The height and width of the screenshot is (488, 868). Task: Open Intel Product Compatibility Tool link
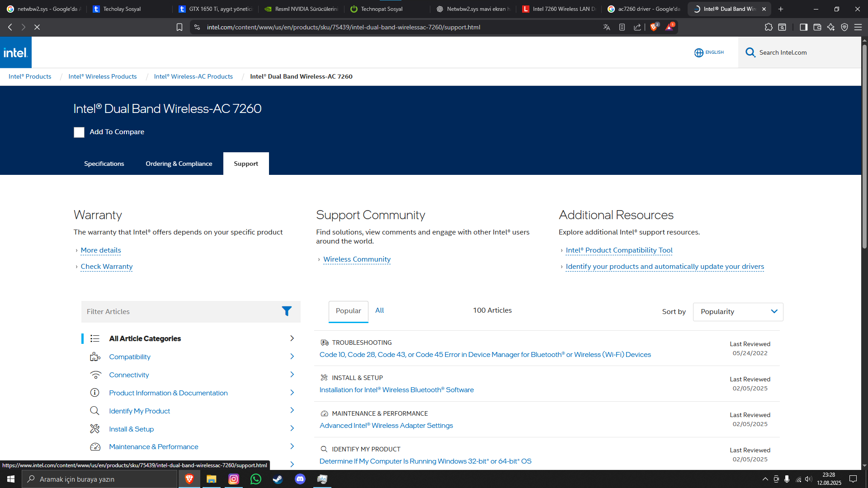tap(619, 250)
